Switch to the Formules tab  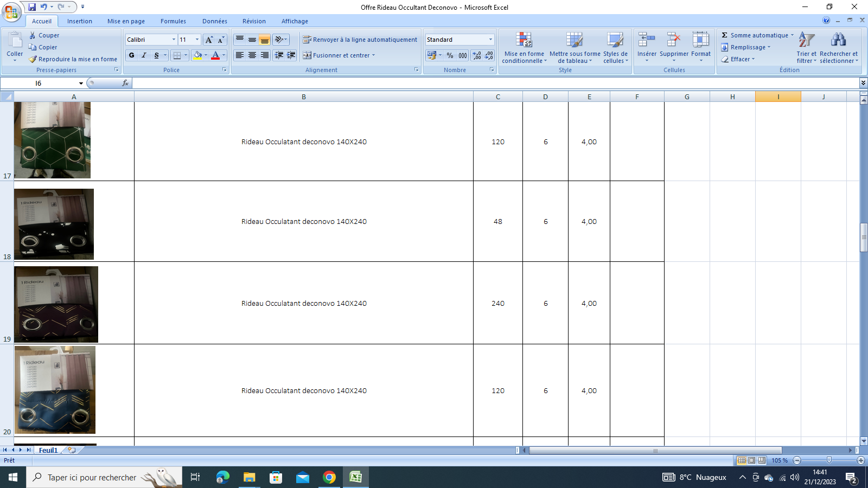pos(173,21)
